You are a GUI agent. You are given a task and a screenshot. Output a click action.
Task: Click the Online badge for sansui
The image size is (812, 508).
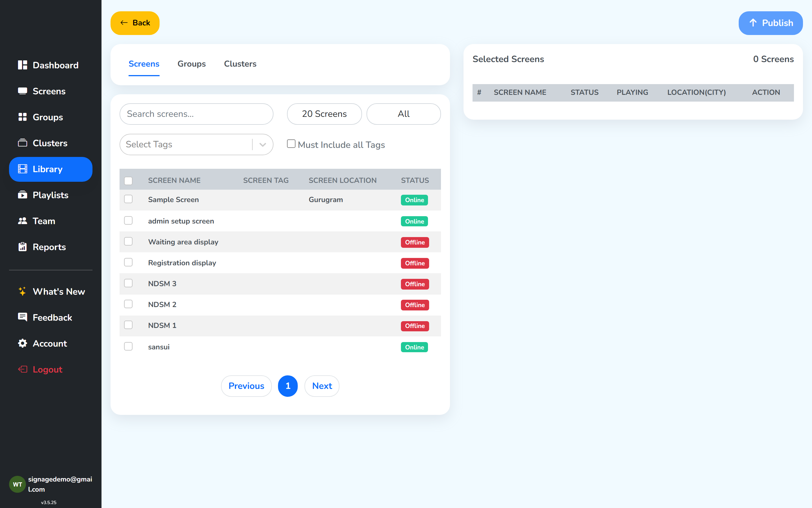pyautogui.click(x=414, y=347)
